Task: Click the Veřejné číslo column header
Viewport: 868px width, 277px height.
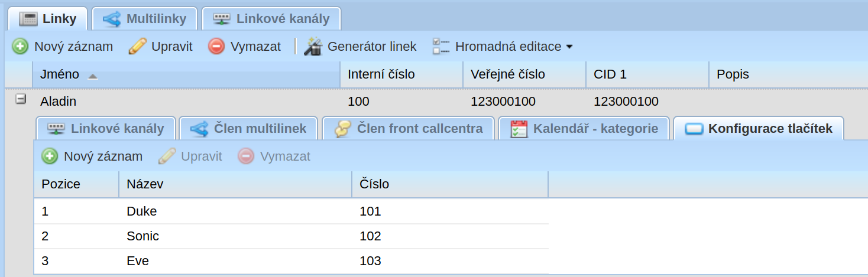Action: 524,74
